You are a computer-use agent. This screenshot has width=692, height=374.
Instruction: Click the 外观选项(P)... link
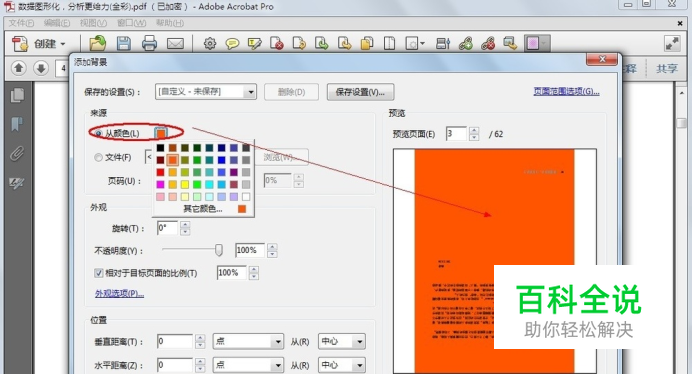(120, 293)
